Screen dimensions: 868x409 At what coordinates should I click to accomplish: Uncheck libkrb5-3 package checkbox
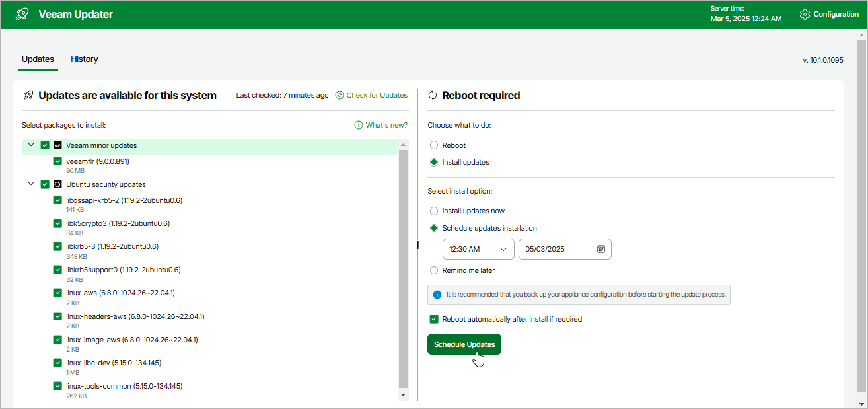(57, 246)
